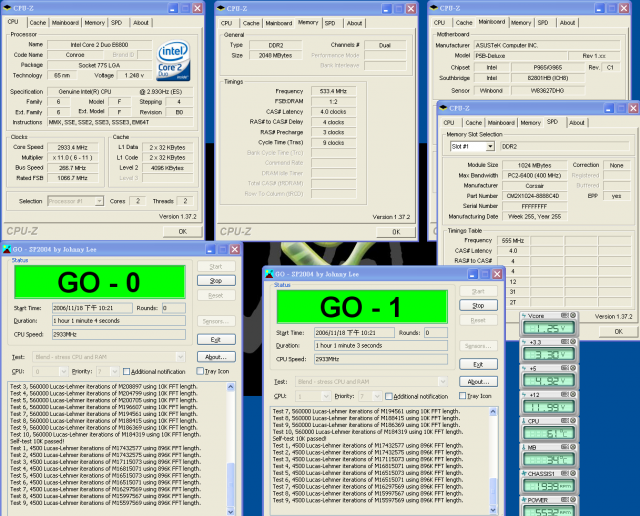The image size is (640, 516).
Task: Open settings icon on CHASSIS1 fan gadget
Action: 565,473
